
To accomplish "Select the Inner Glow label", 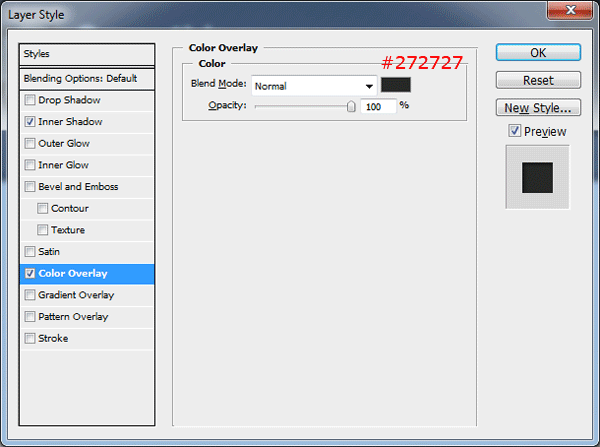I will coord(64,165).
